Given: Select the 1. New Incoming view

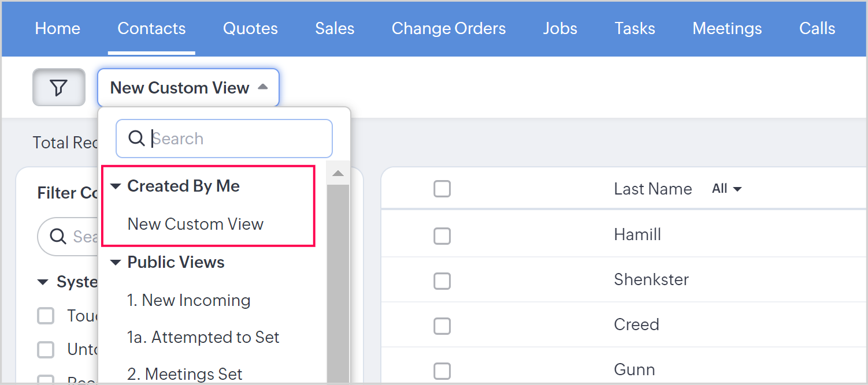Looking at the screenshot, I should tap(189, 300).
